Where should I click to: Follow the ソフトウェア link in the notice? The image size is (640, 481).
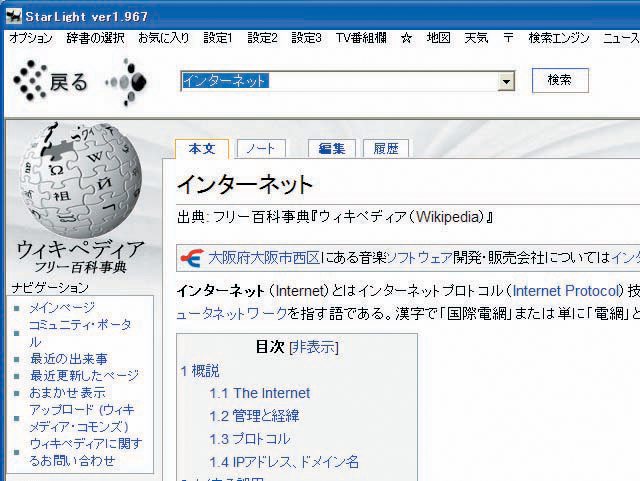point(419,258)
